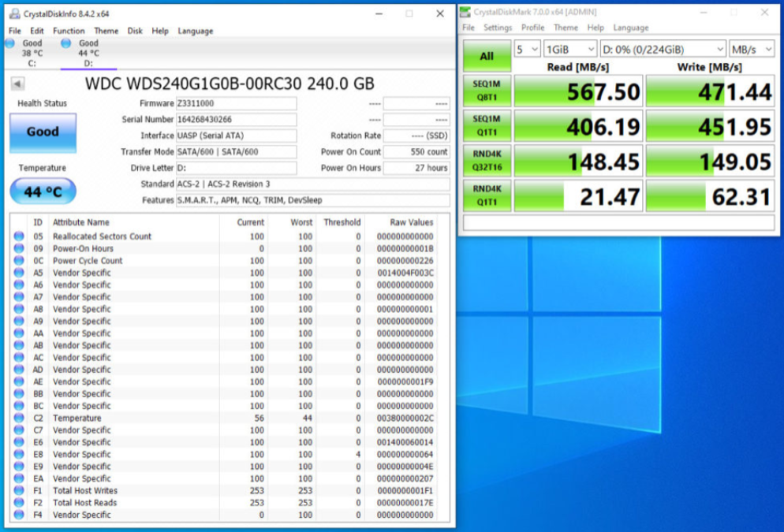Screen dimensions: 784x532
Task: Start the SEQ1M Q8T1 benchmark test
Action: (x=486, y=91)
